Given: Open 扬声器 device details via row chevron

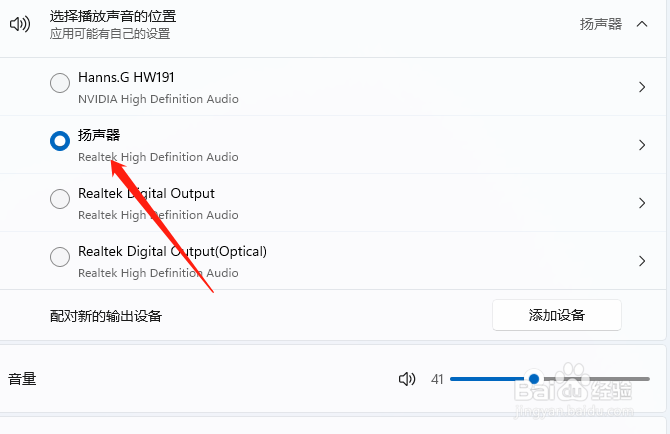Looking at the screenshot, I should point(642,145).
